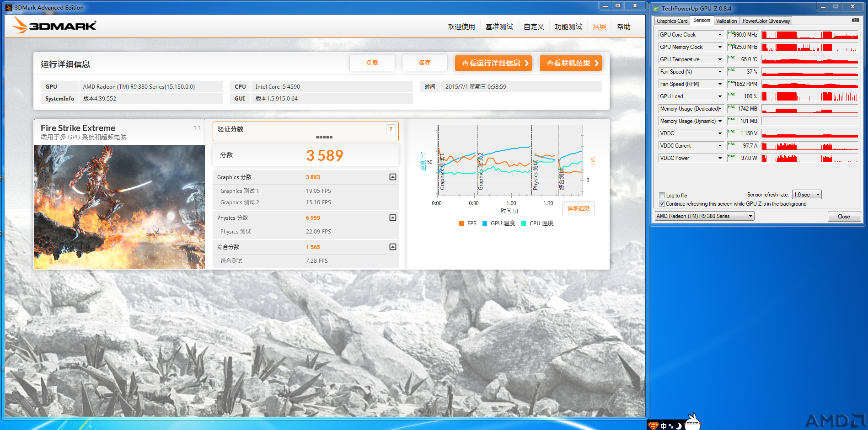
Task: Open the AMD Radeon R9 380 Series GPU selector
Action: click(x=704, y=216)
